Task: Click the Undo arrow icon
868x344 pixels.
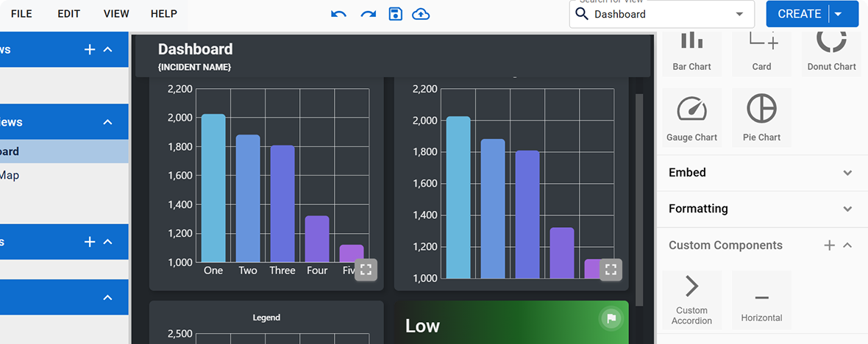Action: pos(338,14)
